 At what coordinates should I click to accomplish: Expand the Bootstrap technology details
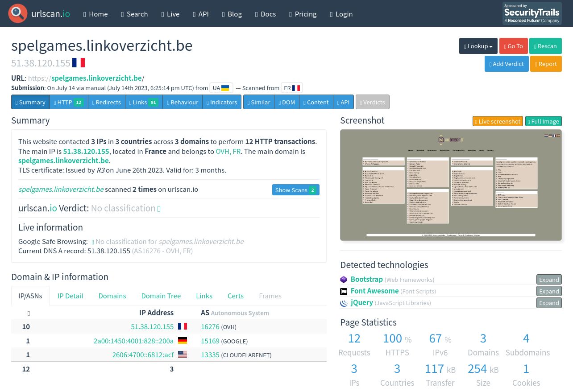click(549, 280)
